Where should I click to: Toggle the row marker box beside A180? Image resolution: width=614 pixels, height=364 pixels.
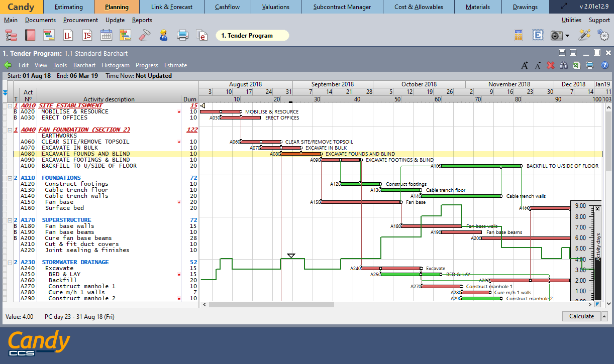5,226
